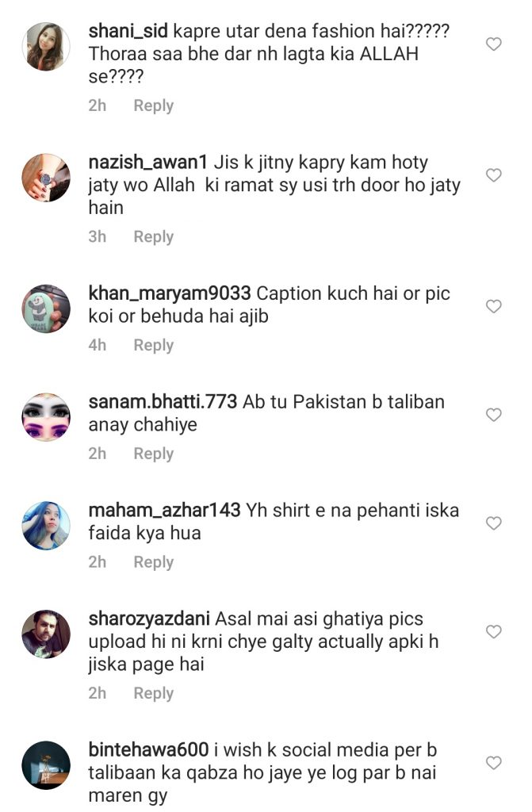
Task: Open the bintehawa600 username profile link
Action: pyautogui.click(x=149, y=749)
